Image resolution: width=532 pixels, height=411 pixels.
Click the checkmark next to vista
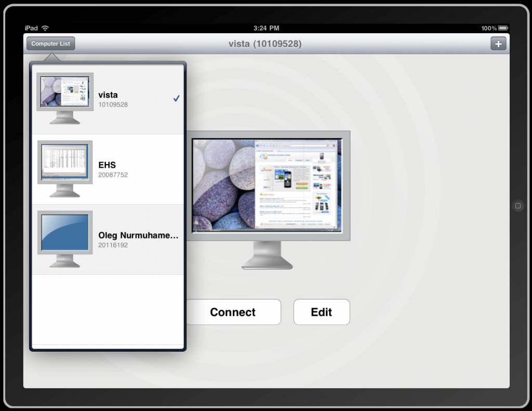176,98
